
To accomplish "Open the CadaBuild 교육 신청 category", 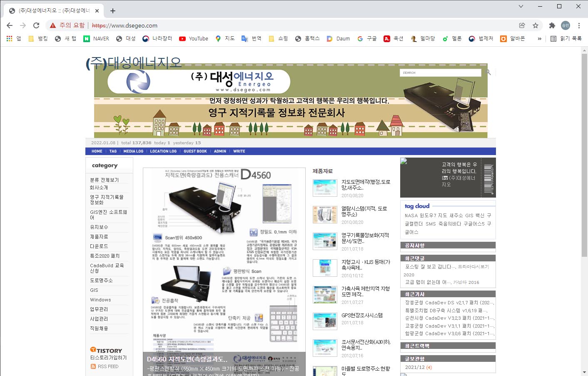I will coord(107,268).
